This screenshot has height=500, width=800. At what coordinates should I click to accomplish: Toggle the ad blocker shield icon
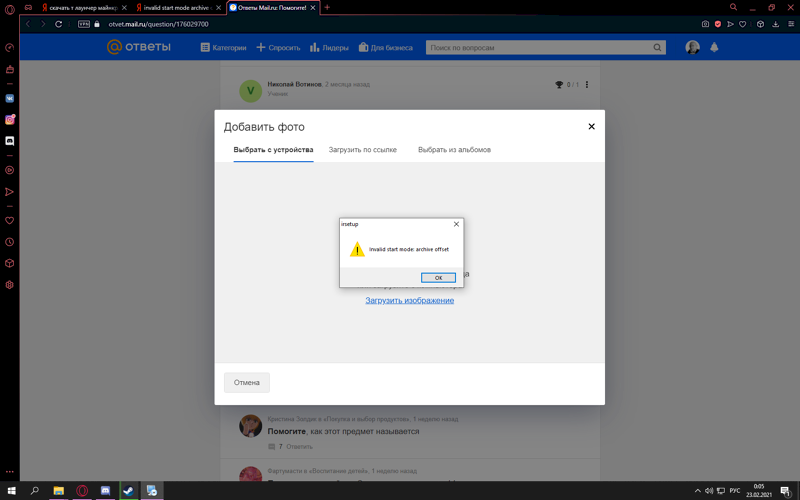(718, 24)
